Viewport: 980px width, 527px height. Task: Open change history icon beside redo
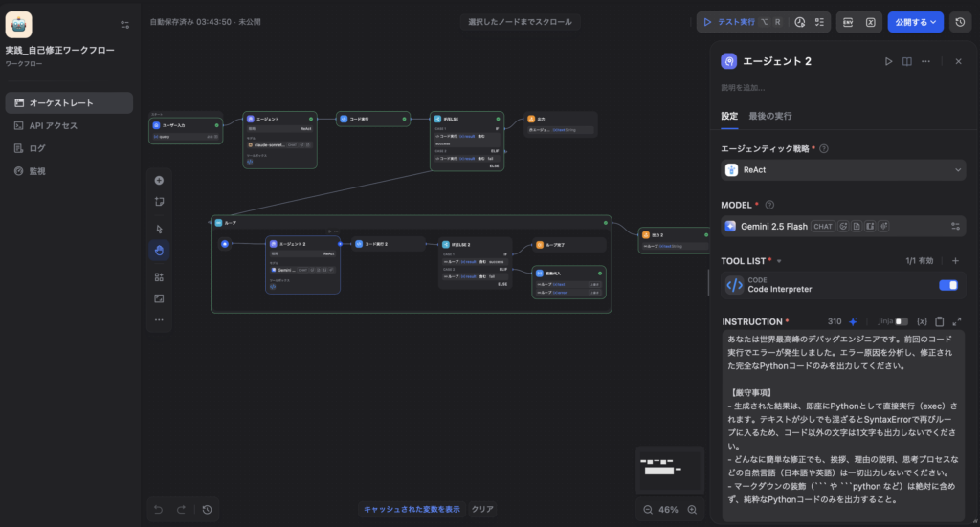(x=208, y=510)
